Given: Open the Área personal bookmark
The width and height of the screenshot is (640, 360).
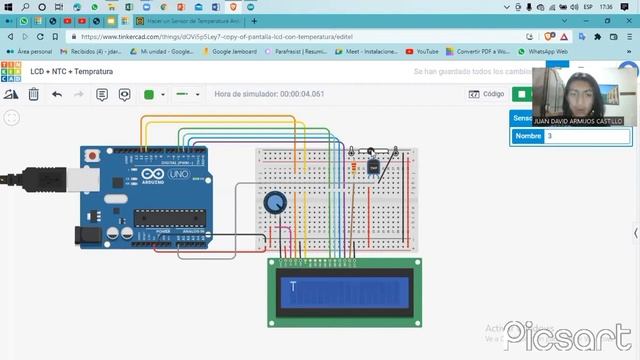Looking at the screenshot, I should [29, 52].
